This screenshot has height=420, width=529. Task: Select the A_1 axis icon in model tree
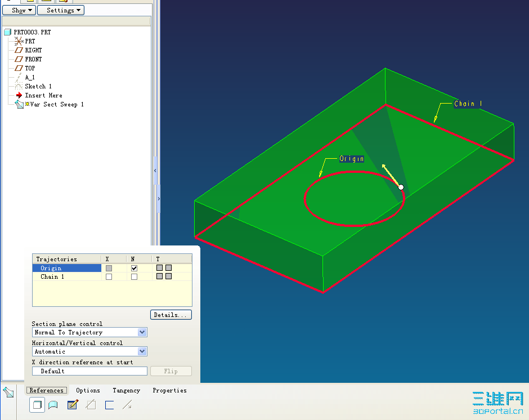pyautogui.click(x=19, y=77)
